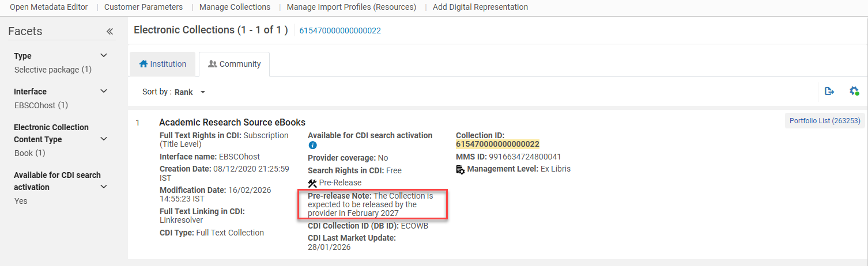Open Portfolio List (263253) button
This screenshot has width=868, height=266.
click(x=824, y=121)
